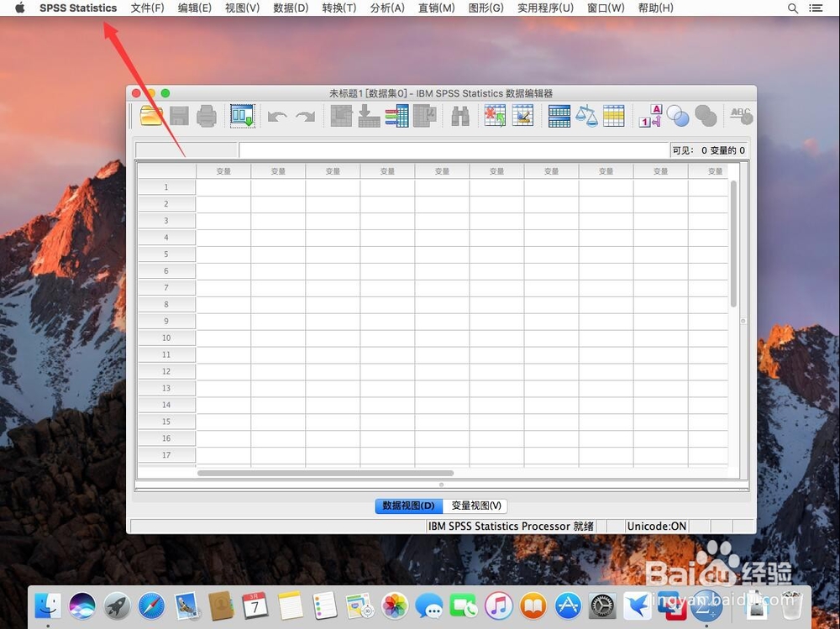840x629 pixels.
Task: Open Find with the binoculars icon
Action: (x=460, y=116)
